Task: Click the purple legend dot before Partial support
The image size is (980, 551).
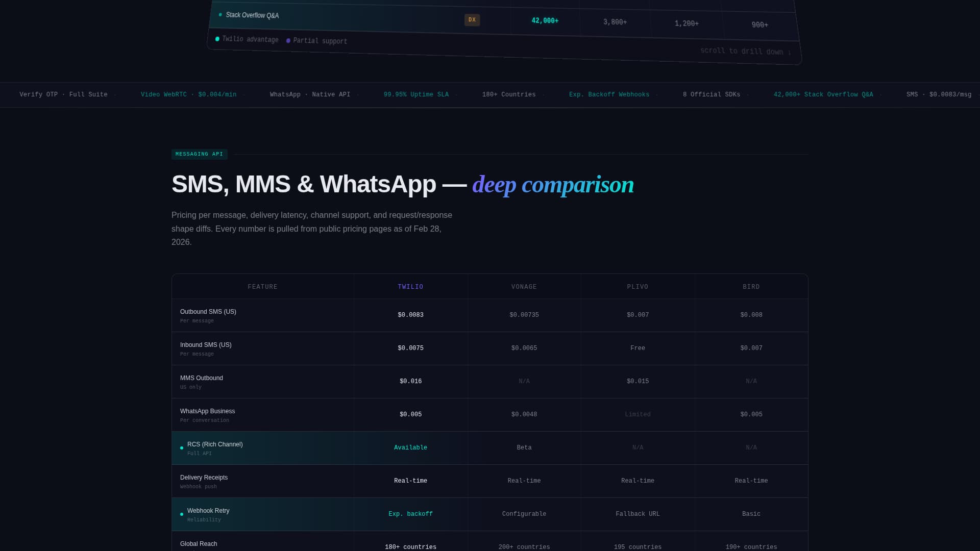Action: tap(289, 40)
